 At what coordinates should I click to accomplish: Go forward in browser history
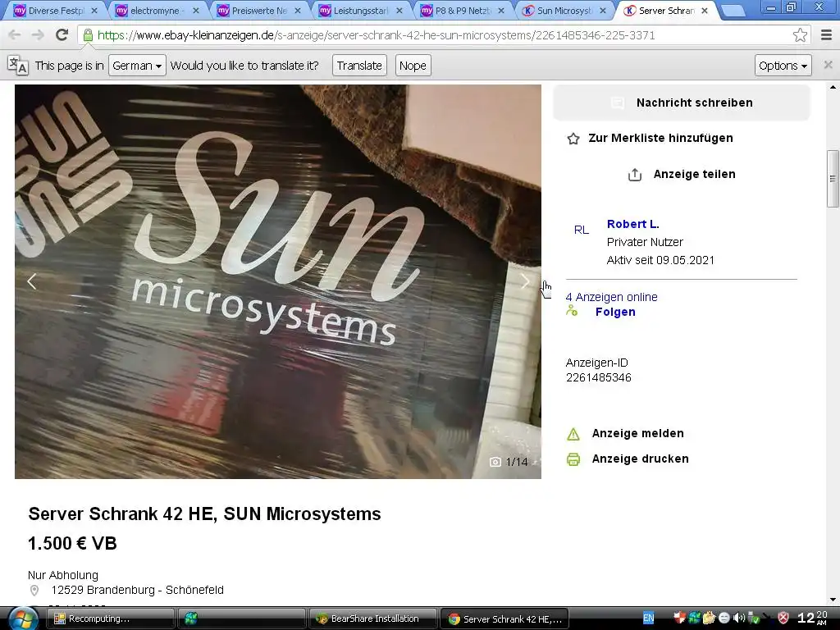pyautogui.click(x=38, y=35)
